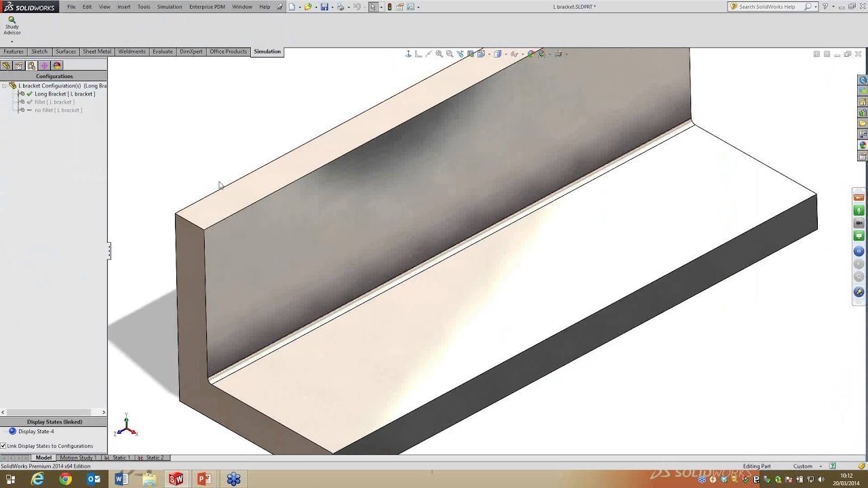This screenshot has height=488, width=868.
Task: Switch to the Evaluate tab
Action: pos(163,52)
